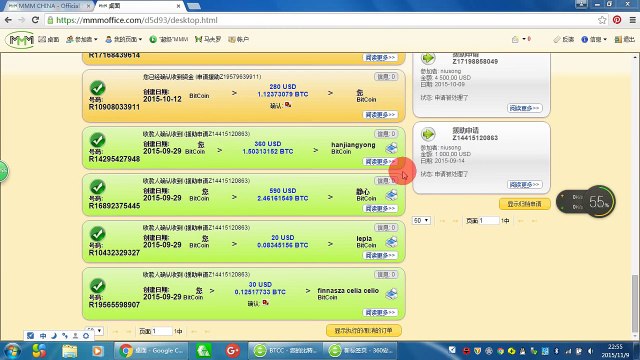Open the accounts (帐户) menu item
This screenshot has width=640, height=360.
(x=238, y=40)
